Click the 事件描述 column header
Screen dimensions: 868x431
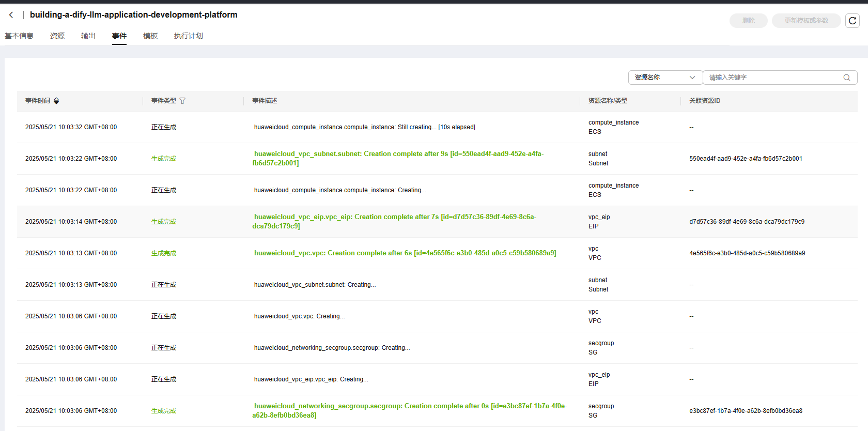pyautogui.click(x=265, y=101)
